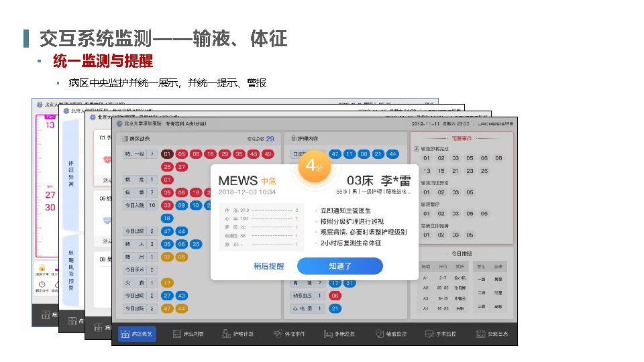Click the 今日排班 heading
The height and width of the screenshot is (362, 644).
coord(462,253)
